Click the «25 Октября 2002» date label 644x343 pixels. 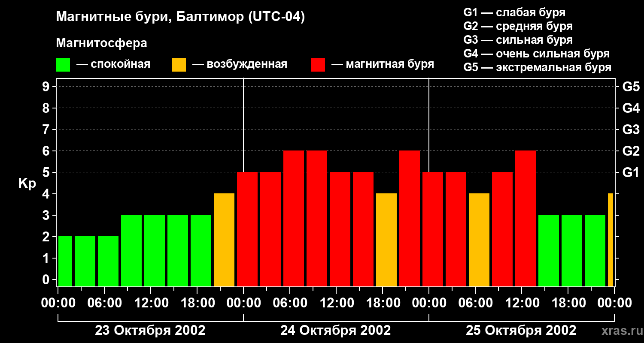pos(521,331)
